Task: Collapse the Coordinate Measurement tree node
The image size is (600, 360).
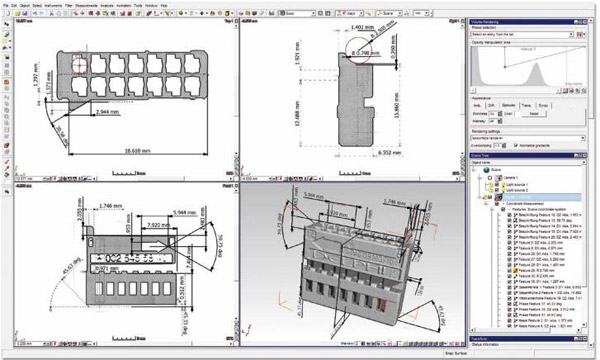Action: pyautogui.click(x=487, y=204)
